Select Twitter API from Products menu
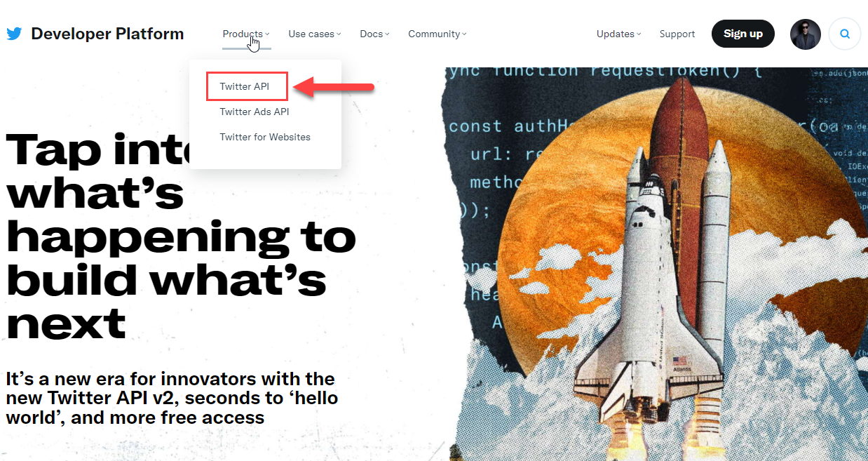Image resolution: width=868 pixels, height=461 pixels. pos(244,86)
